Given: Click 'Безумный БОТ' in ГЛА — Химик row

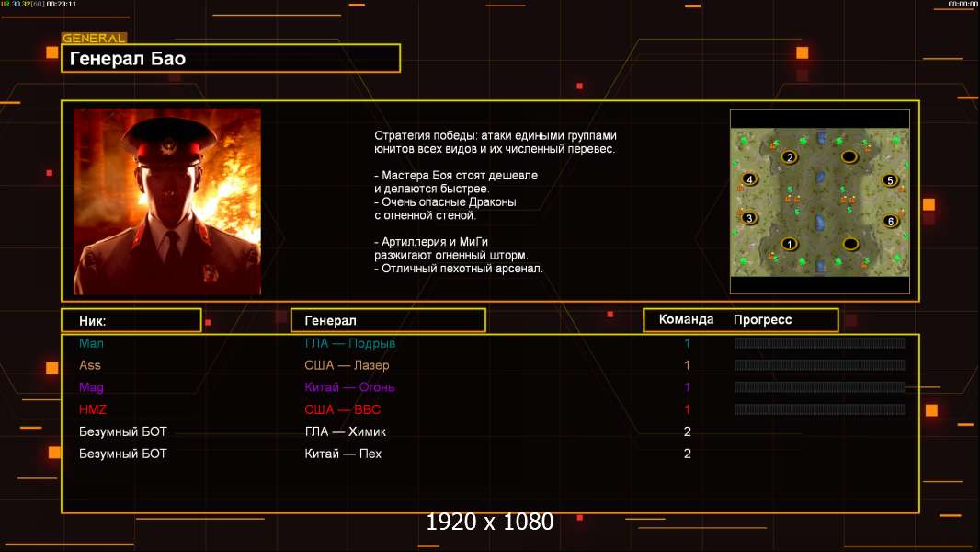Looking at the screenshot, I should [123, 431].
